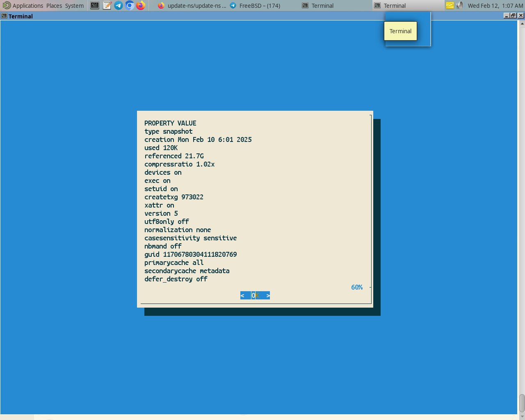Open the Applications menu
Viewport: 525px width, 420px height.
tap(23, 6)
